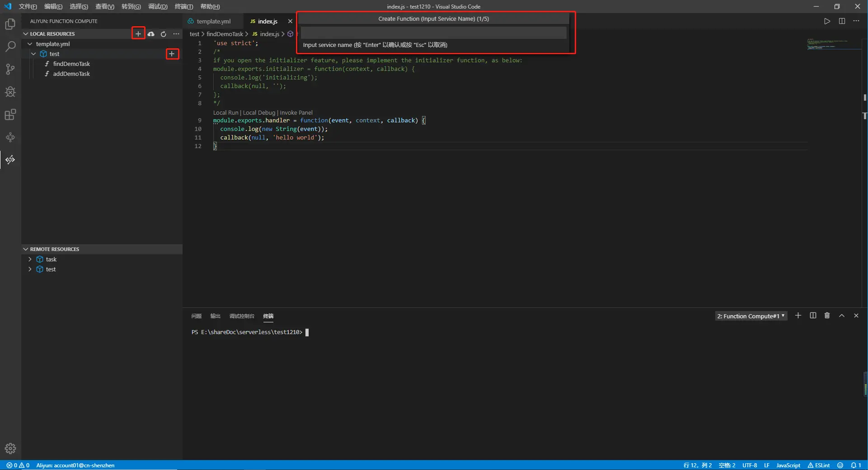Click the deploy cloud upload icon
The height and width of the screenshot is (470, 868).
point(151,34)
